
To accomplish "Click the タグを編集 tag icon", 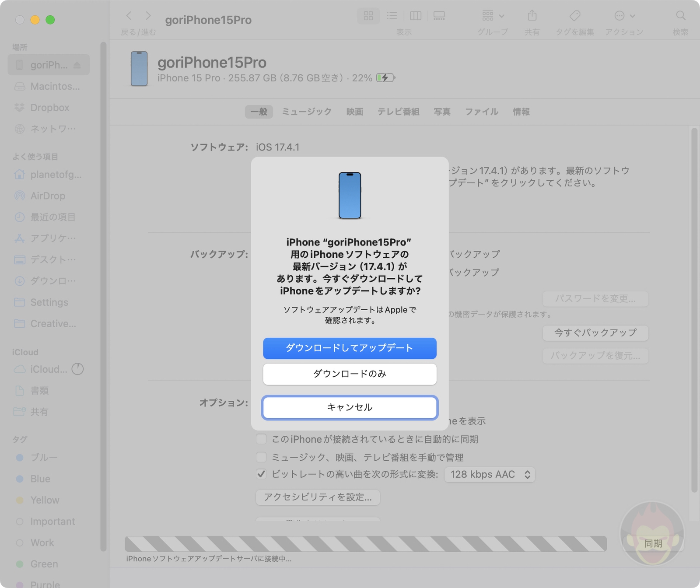I will (x=575, y=16).
